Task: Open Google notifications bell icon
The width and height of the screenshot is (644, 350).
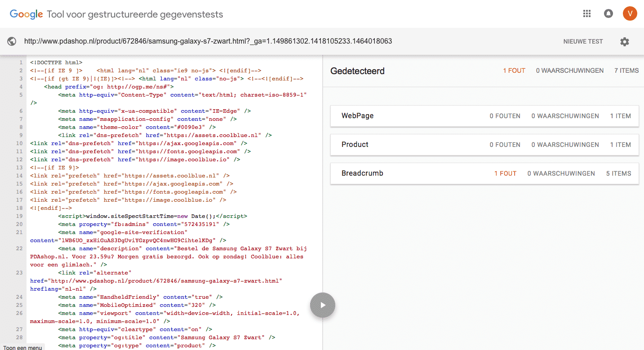Action: (608, 14)
